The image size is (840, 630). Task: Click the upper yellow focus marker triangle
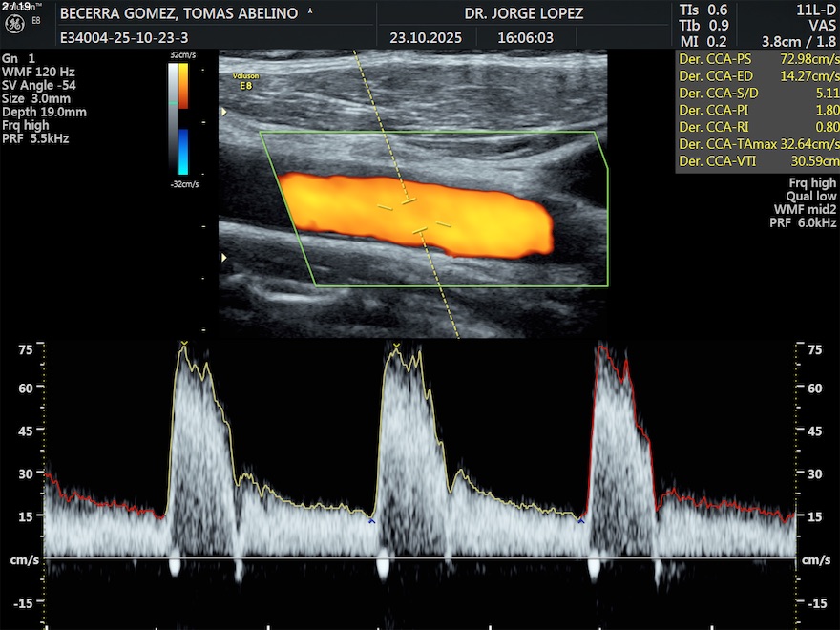pyautogui.click(x=224, y=113)
